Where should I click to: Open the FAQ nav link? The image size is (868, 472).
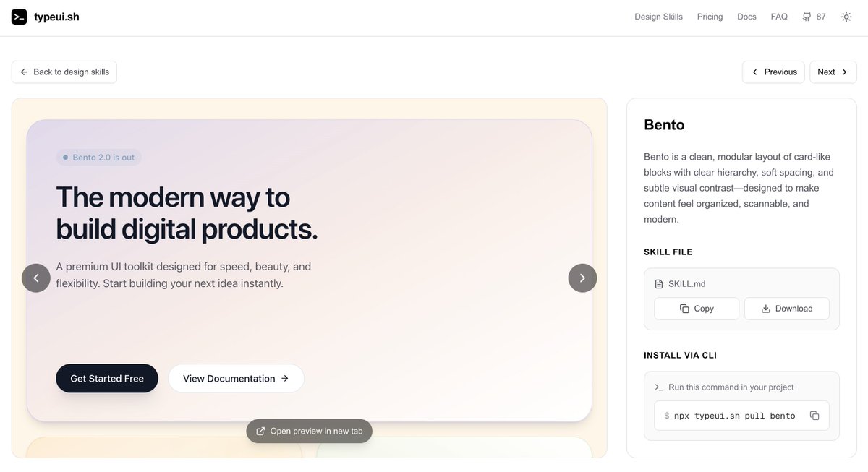tap(779, 17)
